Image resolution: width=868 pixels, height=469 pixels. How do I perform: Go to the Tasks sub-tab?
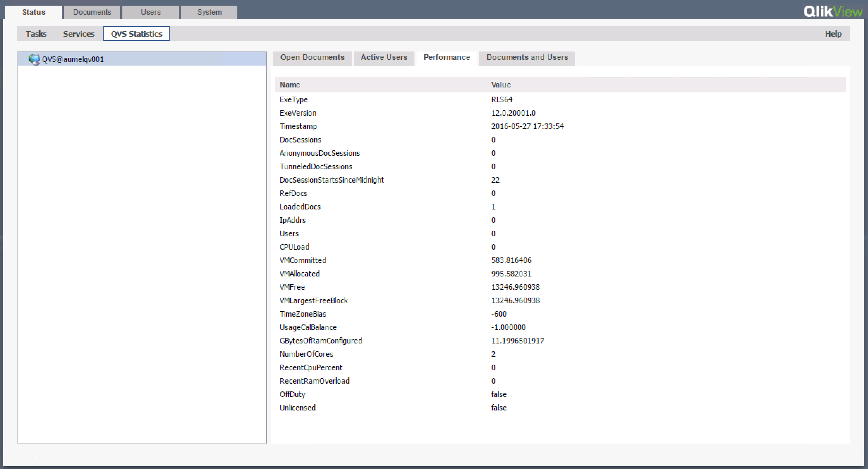tap(36, 34)
